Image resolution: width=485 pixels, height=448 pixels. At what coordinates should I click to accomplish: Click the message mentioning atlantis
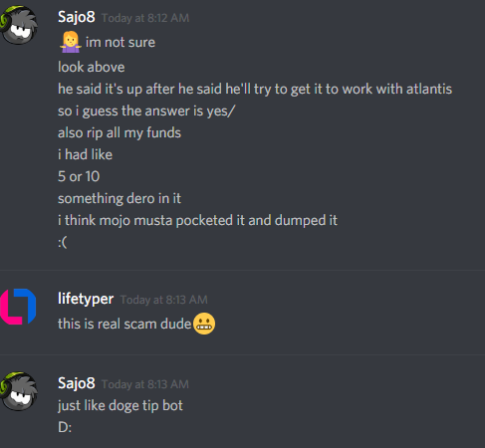255,89
